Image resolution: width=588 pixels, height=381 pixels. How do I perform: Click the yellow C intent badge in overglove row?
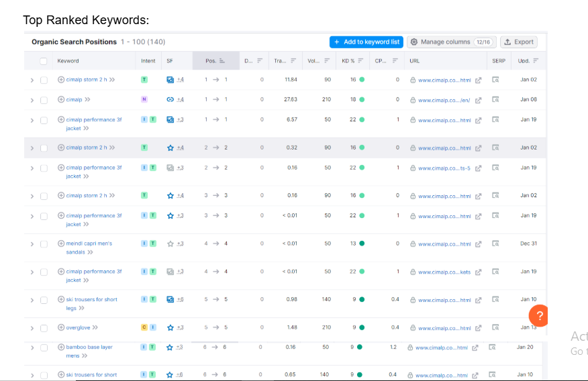pyautogui.click(x=144, y=327)
